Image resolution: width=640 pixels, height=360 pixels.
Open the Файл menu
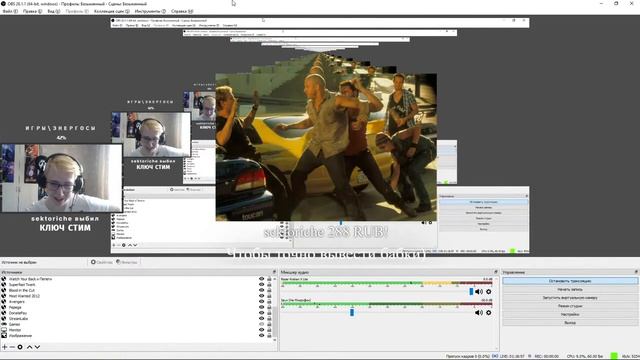tap(10, 11)
